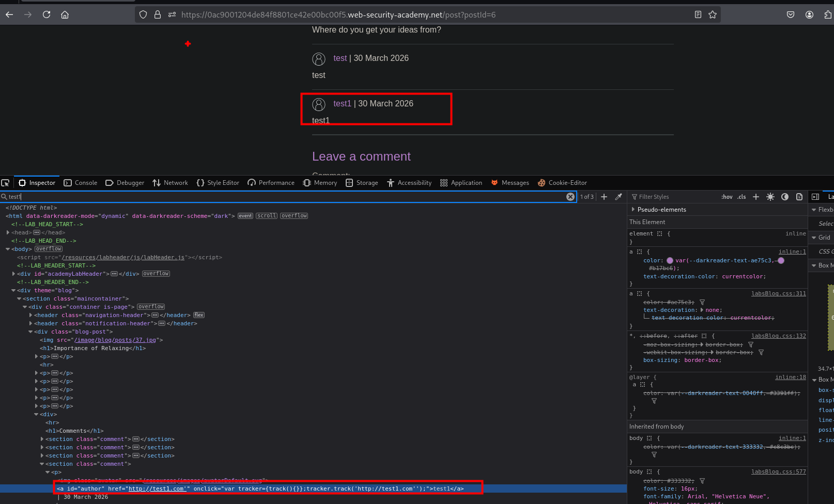This screenshot has height=504, width=834.
Task: Toggle dark color scheme simulation
Action: (x=785, y=197)
